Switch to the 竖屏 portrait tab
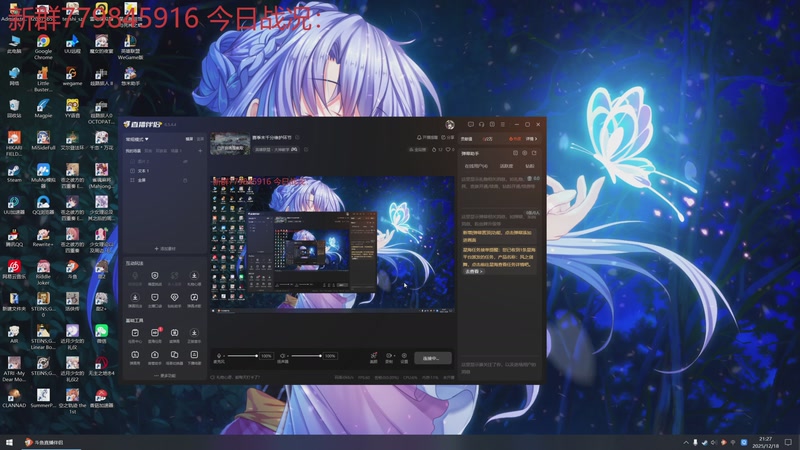This screenshot has height=450, width=800. pyautogui.click(x=200, y=139)
